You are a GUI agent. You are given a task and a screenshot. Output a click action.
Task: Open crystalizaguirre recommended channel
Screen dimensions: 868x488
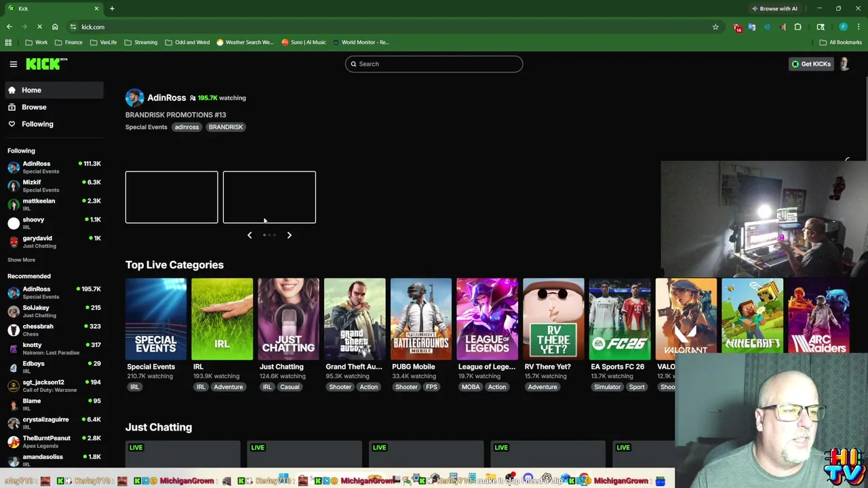click(54, 423)
